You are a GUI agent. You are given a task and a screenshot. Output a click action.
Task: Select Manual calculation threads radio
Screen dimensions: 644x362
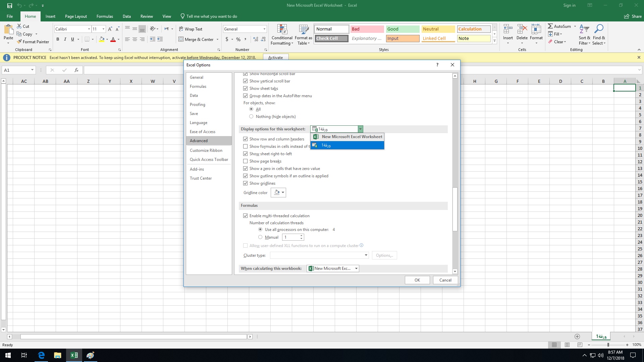point(260,237)
